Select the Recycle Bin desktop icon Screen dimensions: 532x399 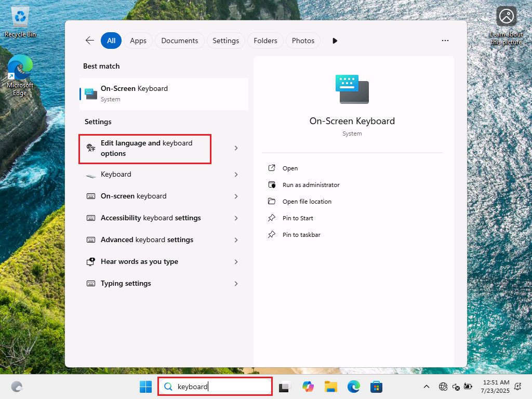[x=20, y=22]
